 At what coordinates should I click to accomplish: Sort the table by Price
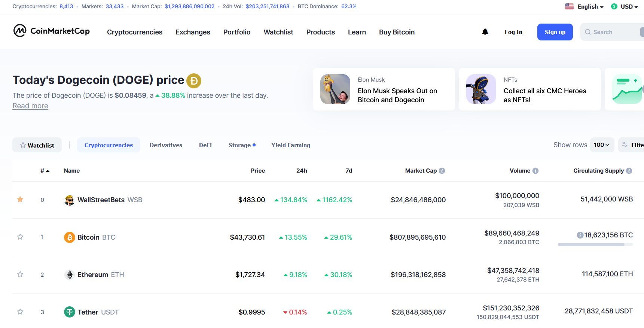coord(258,171)
